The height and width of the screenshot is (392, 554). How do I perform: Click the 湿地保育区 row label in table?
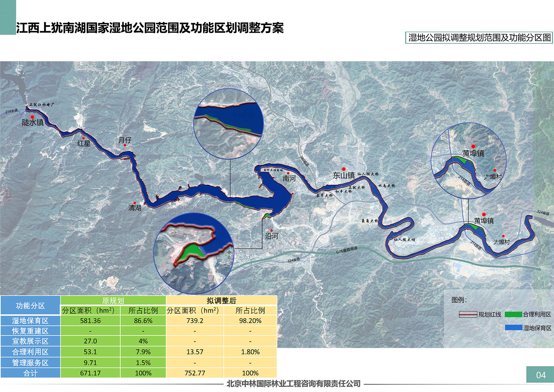30,321
